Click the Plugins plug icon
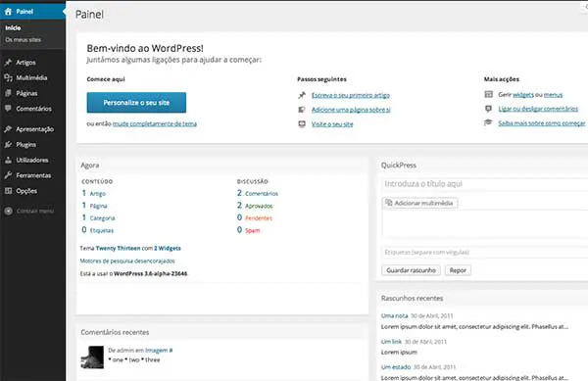 click(8, 144)
